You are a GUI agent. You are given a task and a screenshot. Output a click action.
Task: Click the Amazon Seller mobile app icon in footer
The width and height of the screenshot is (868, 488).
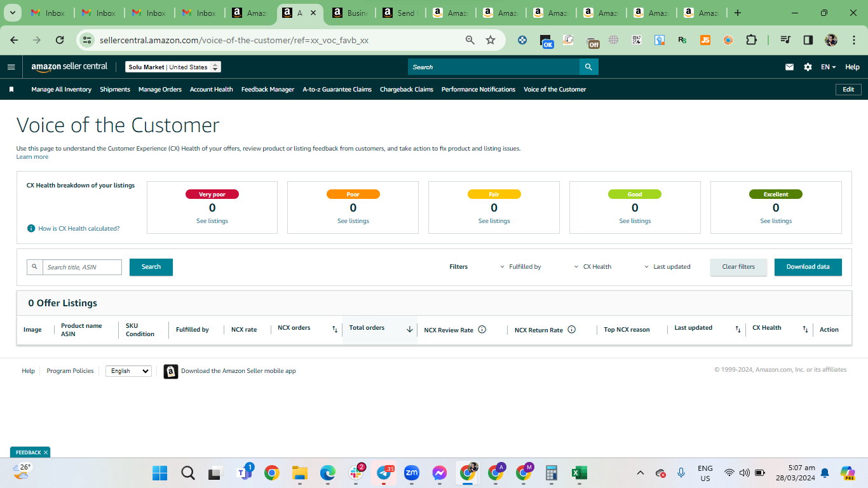coord(171,371)
